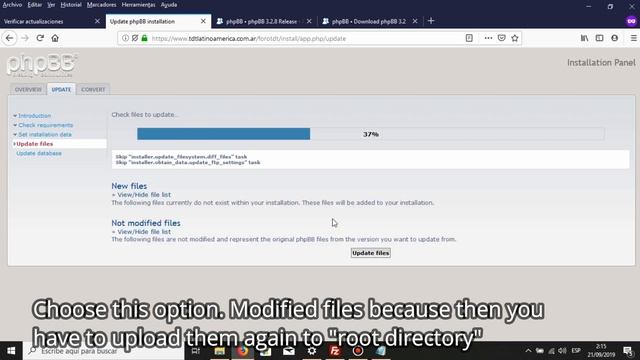Open the Library icon in toolbar
This screenshot has height=360, width=640.
point(584,38)
